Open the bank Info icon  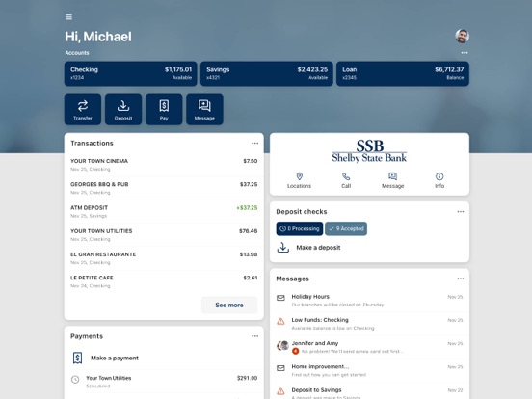point(439,176)
